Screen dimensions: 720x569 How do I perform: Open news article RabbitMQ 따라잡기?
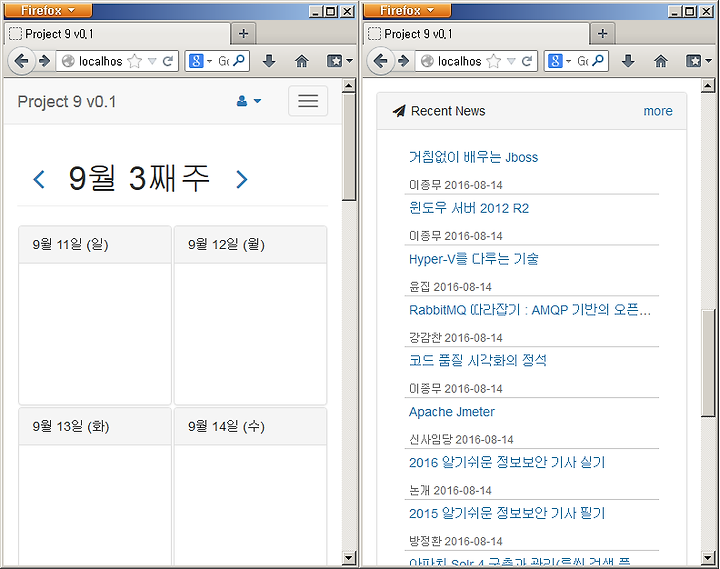pyautogui.click(x=529, y=310)
